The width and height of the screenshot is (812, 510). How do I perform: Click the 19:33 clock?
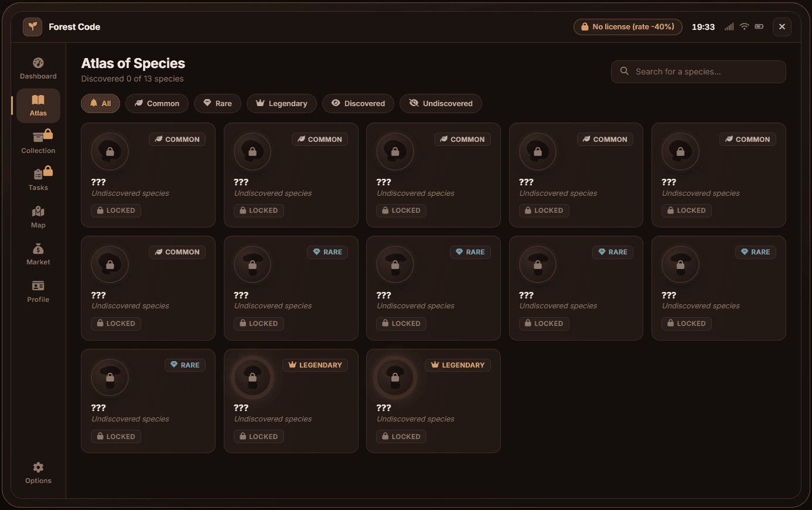coord(703,27)
